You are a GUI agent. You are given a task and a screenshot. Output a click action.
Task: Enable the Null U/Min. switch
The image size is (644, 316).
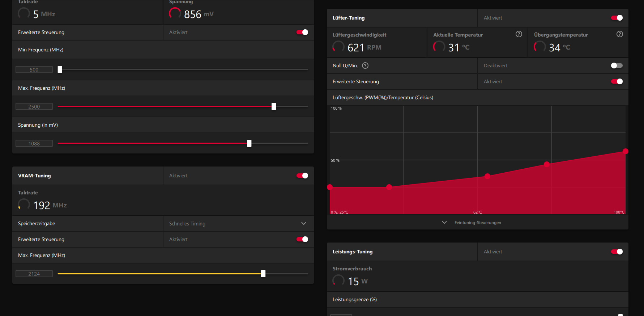pyautogui.click(x=617, y=66)
